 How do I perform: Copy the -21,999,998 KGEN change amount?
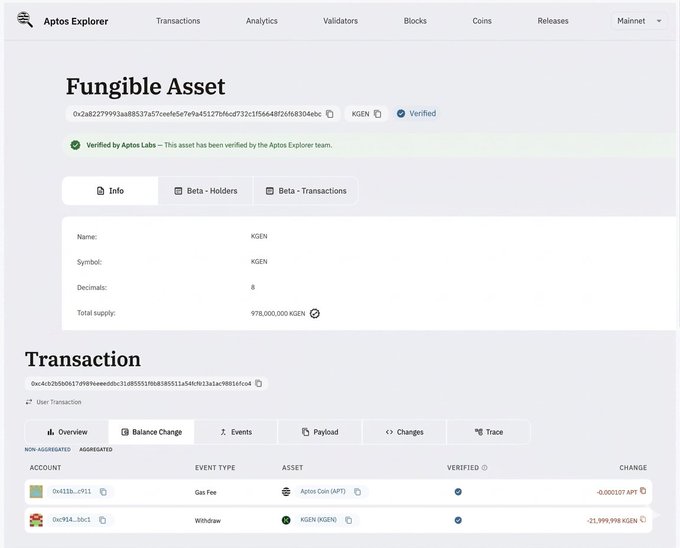tap(643, 519)
